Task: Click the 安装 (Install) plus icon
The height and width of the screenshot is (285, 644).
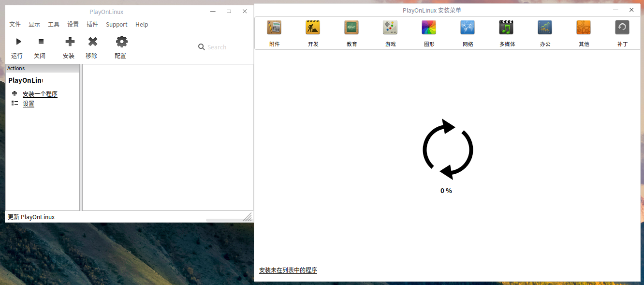Action: tap(70, 42)
